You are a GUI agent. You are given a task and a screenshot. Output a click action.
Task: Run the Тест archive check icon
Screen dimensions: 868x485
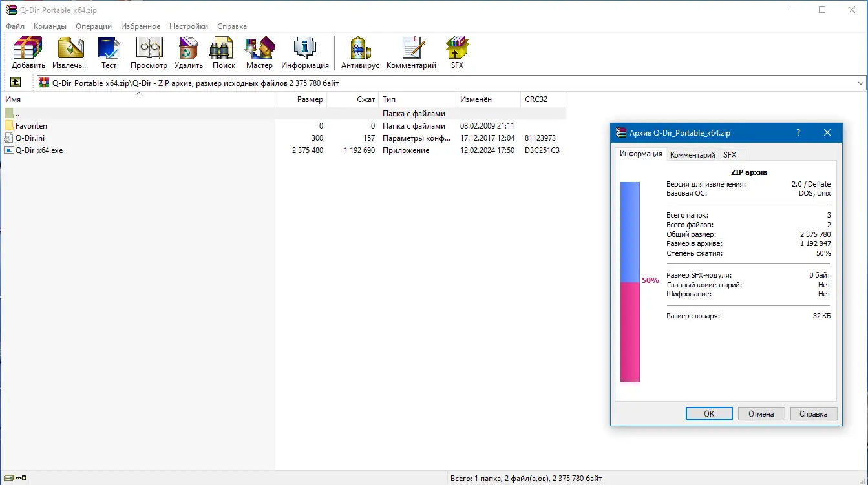tap(109, 48)
